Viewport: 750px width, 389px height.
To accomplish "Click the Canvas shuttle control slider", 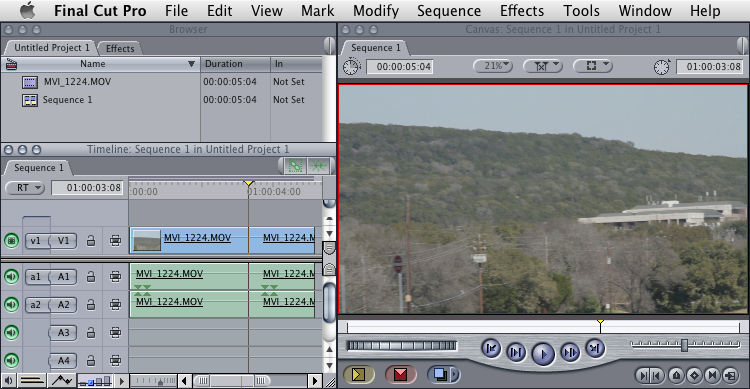I will tap(685, 345).
